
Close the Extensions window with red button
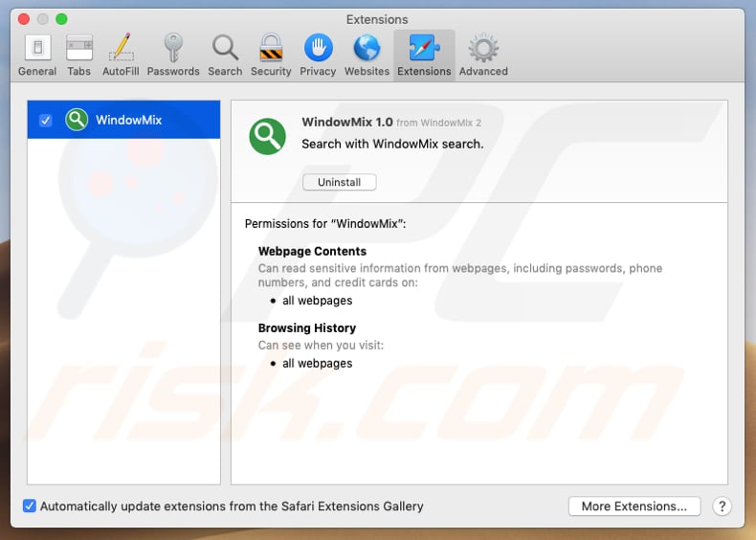(24, 19)
